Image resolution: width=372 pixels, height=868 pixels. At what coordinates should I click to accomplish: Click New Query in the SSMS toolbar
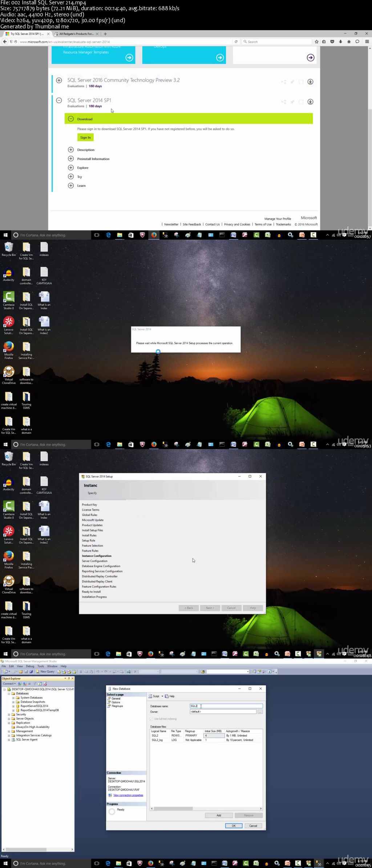pos(45,672)
